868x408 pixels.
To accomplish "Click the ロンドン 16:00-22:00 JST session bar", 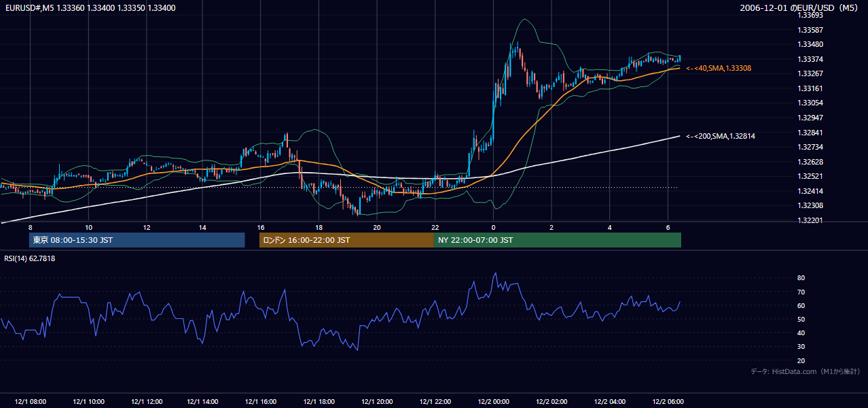I will coord(346,240).
